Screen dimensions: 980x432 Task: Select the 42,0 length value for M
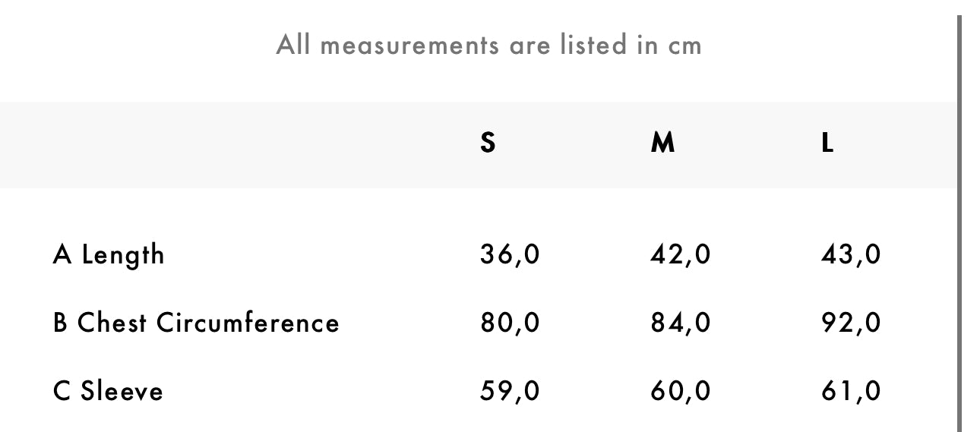click(681, 254)
